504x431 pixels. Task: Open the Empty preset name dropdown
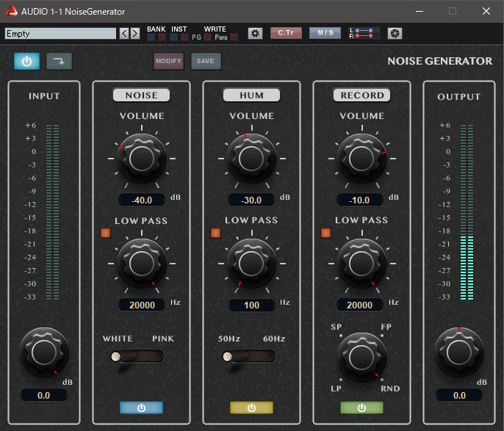60,33
